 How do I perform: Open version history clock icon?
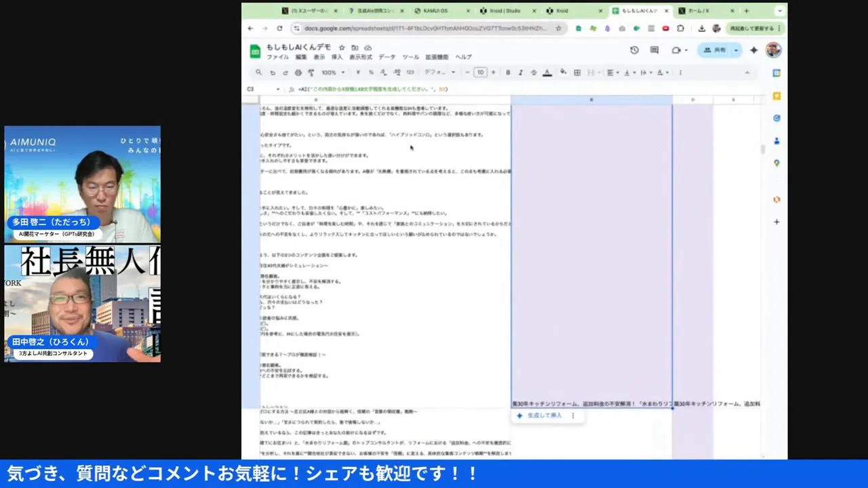pos(634,50)
